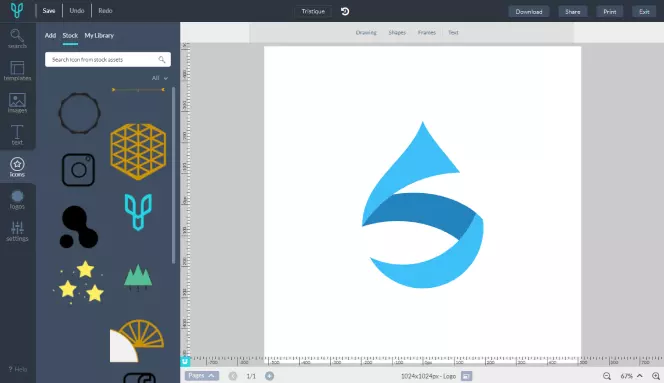
Task: Open the settings sidebar panel
Action: pyautogui.click(x=17, y=231)
